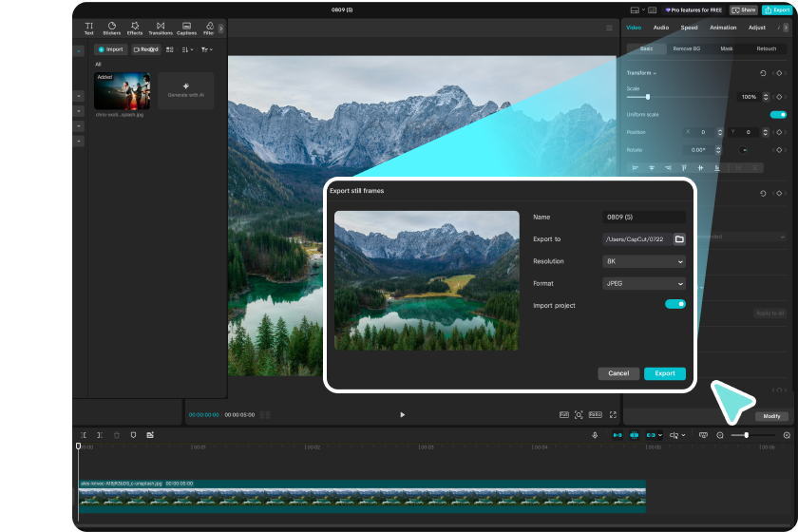The width and height of the screenshot is (798, 532).
Task: Select the concert image thumbnail in media bin
Action: pos(123,90)
